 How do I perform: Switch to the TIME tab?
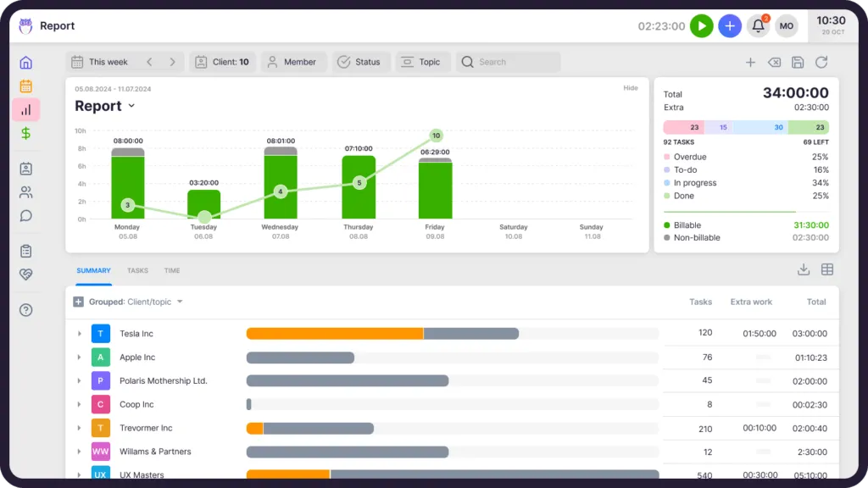click(171, 270)
